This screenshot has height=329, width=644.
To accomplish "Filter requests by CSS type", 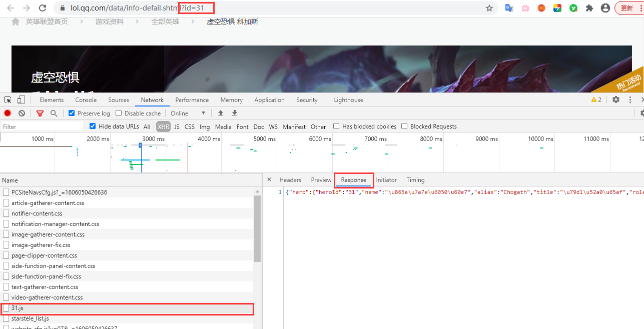I will tap(190, 127).
